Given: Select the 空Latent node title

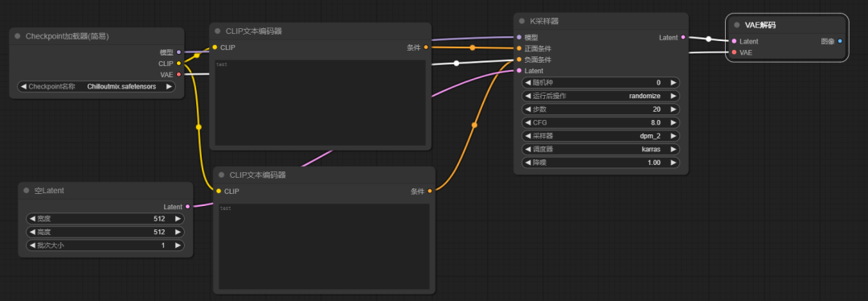Looking at the screenshot, I should coord(49,190).
